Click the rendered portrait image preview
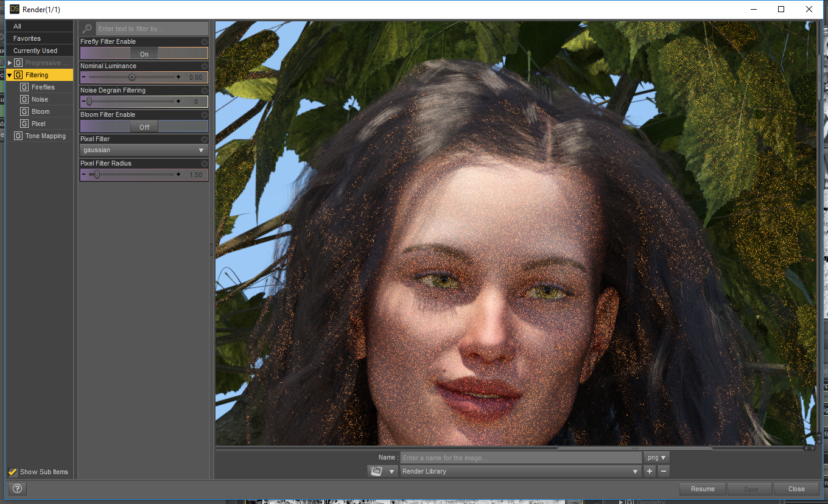The height and width of the screenshot is (504, 828). (x=516, y=233)
